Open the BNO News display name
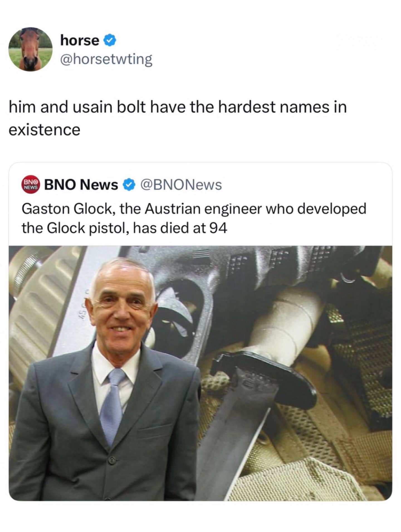This screenshot has height=532, width=401. (x=81, y=185)
